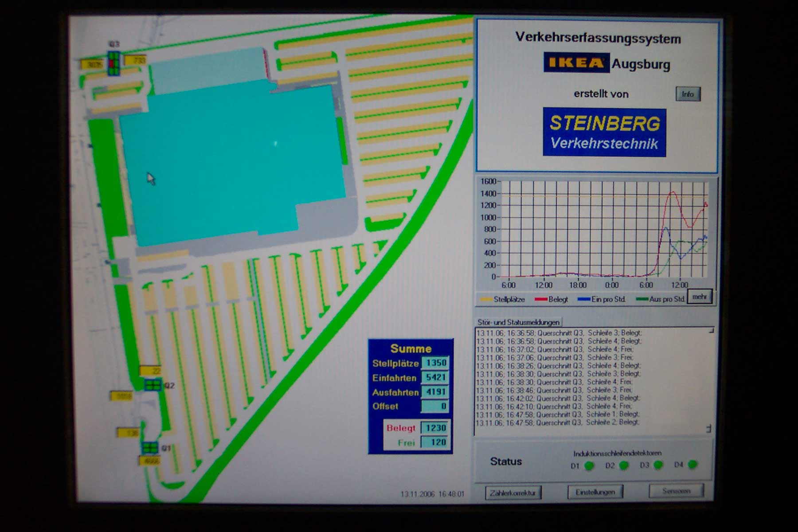Open the Sensoren button
This screenshot has height=532, width=798.
point(677,491)
